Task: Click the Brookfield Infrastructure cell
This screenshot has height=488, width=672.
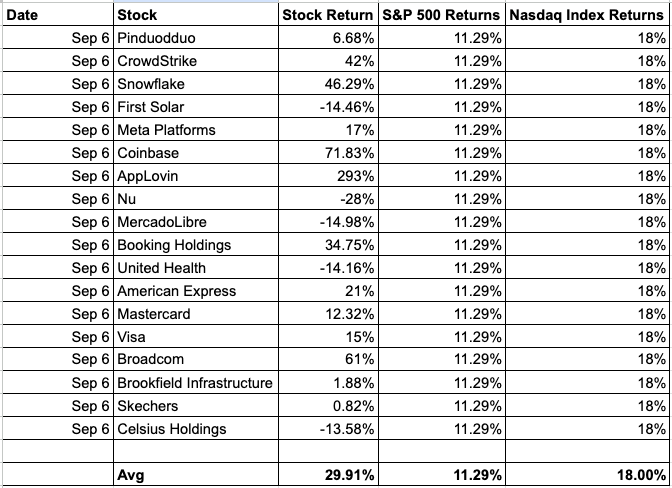Action: [196, 383]
